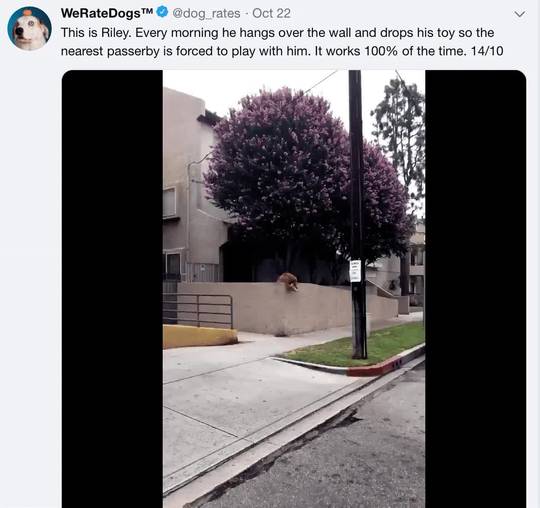Expand the tweet options chevron
The image size is (540, 508).
coord(519,14)
